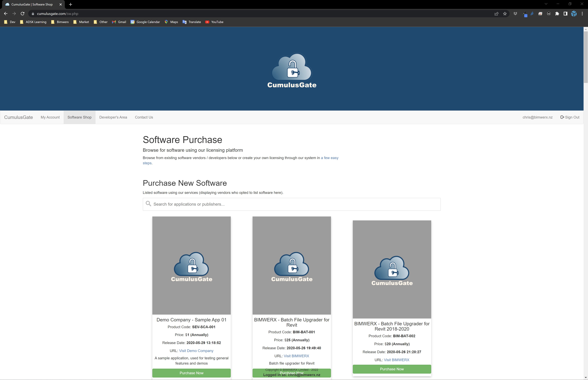Viewport: 588px width, 380px height.
Task: Sign out of the account
Action: coord(570,117)
